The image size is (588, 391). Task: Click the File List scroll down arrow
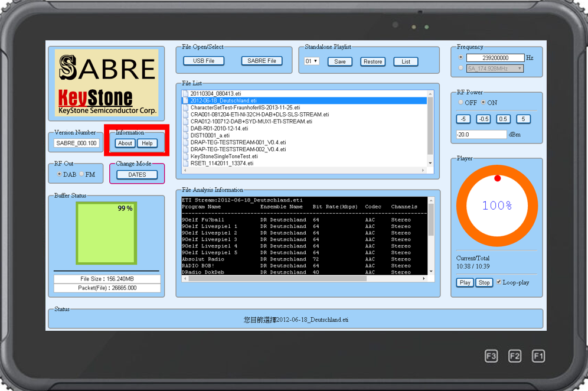(430, 163)
